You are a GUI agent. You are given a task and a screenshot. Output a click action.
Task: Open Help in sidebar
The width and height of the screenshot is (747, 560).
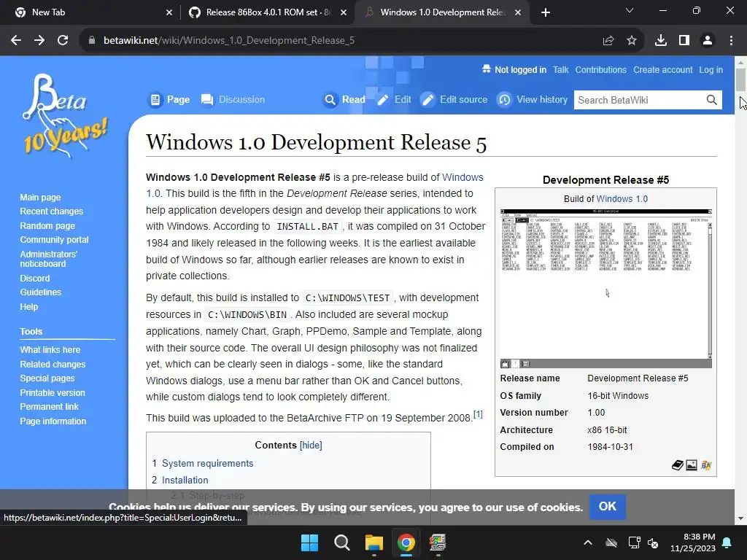click(28, 307)
